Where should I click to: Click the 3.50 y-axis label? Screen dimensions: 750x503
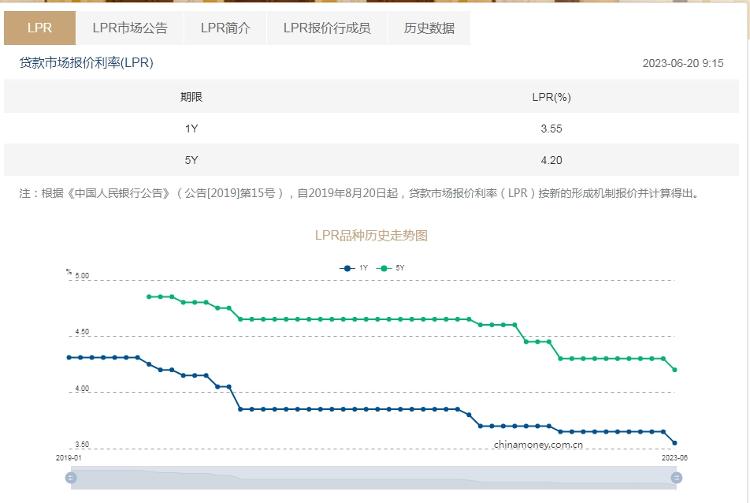tap(82, 445)
